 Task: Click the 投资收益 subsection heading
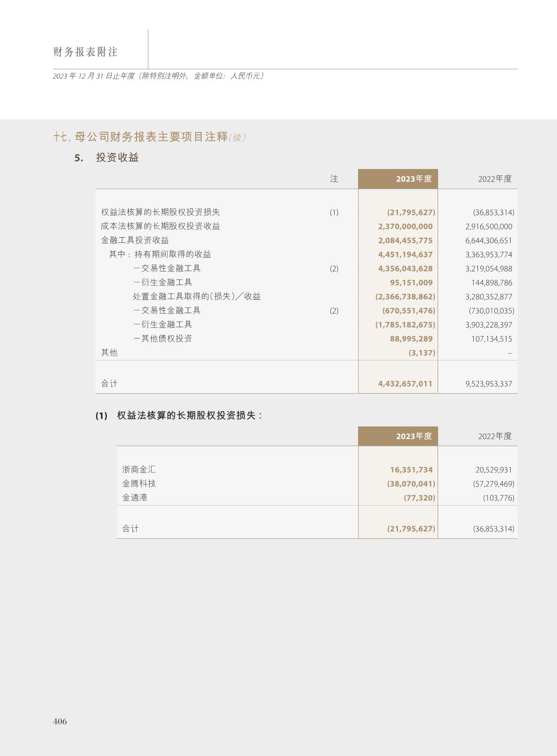pyautogui.click(x=117, y=157)
